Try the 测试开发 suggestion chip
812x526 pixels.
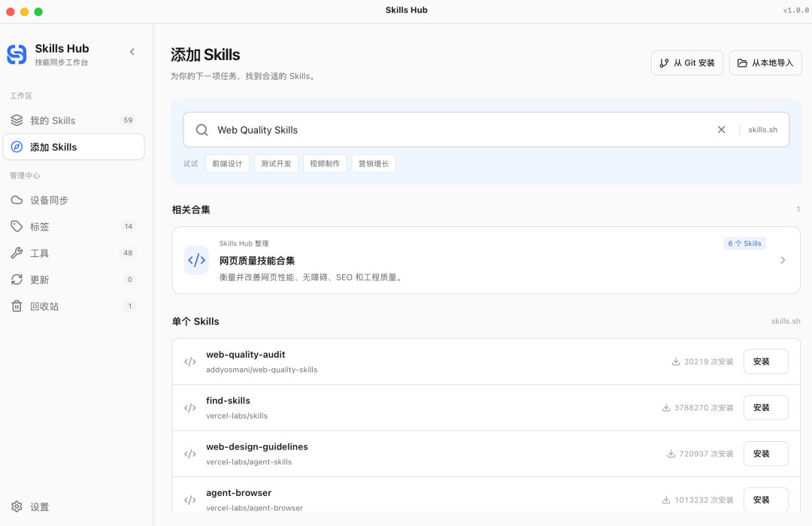pos(276,164)
